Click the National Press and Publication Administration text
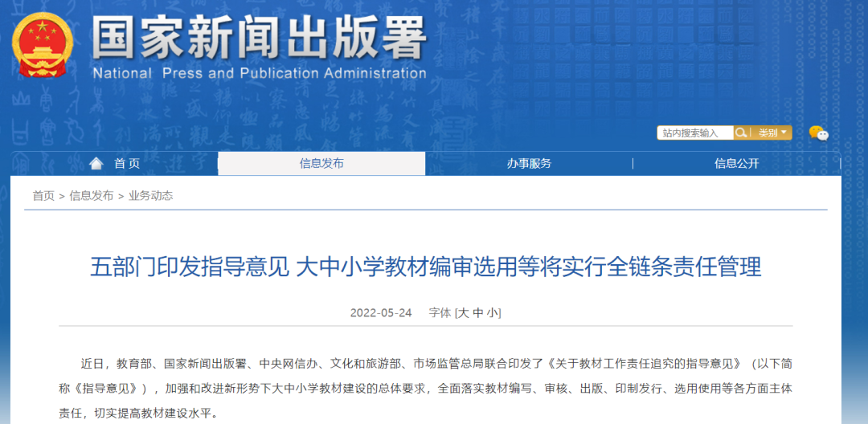868x424 pixels. (259, 73)
